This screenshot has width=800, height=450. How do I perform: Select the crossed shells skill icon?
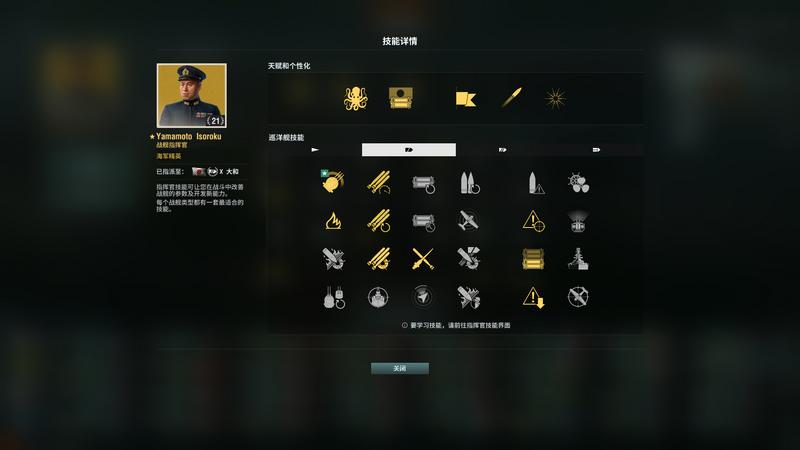point(423,259)
